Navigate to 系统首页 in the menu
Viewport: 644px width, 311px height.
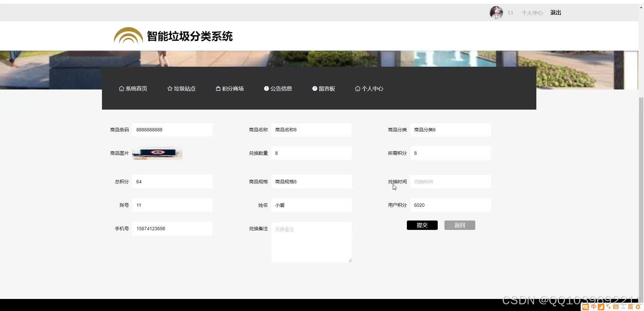tap(133, 88)
